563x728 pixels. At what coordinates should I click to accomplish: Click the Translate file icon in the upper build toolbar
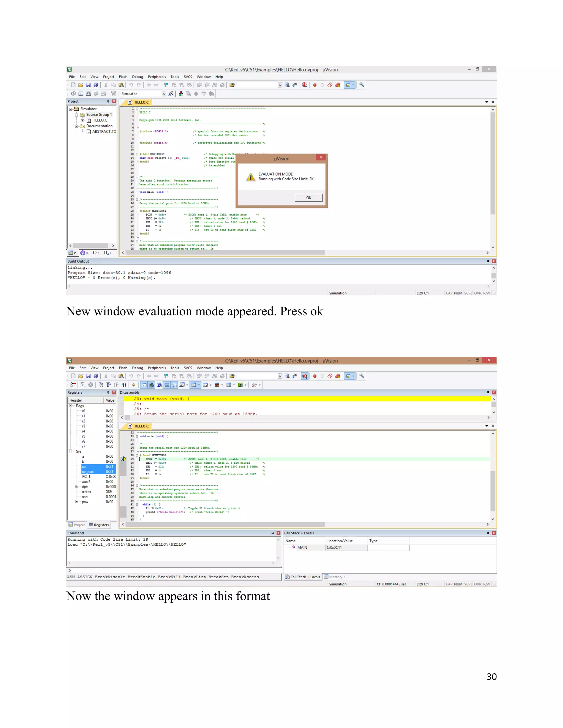(x=73, y=94)
